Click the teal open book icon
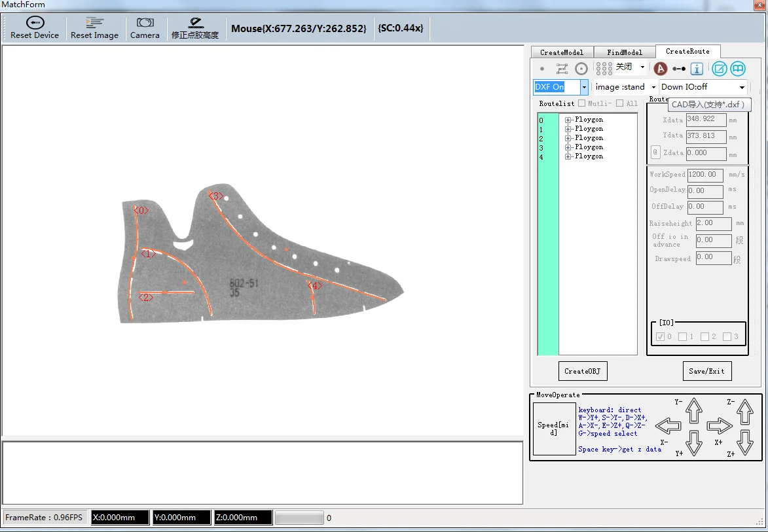 [x=738, y=69]
